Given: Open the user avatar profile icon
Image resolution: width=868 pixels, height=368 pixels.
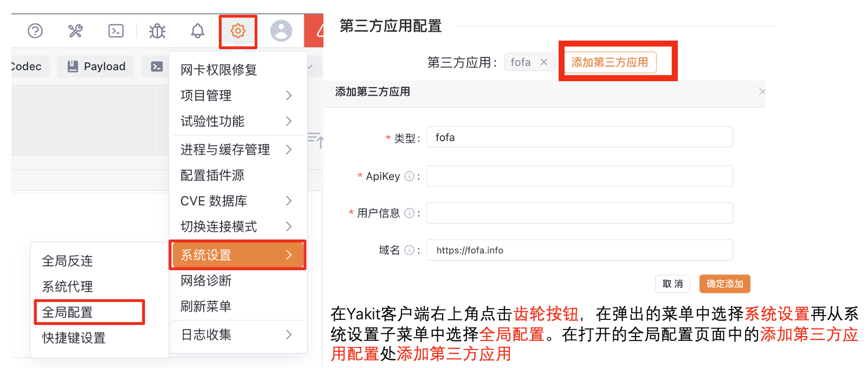Looking at the screenshot, I should pos(281,31).
